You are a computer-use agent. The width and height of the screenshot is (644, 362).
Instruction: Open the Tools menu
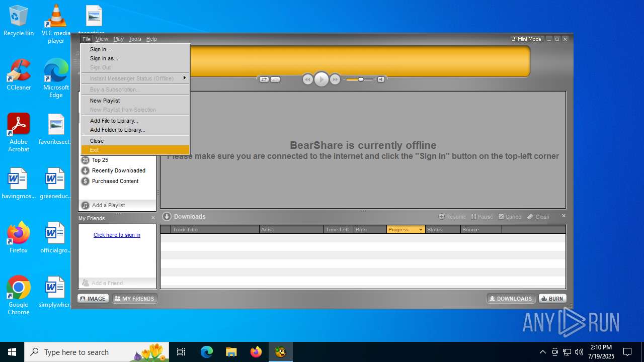[x=135, y=39]
